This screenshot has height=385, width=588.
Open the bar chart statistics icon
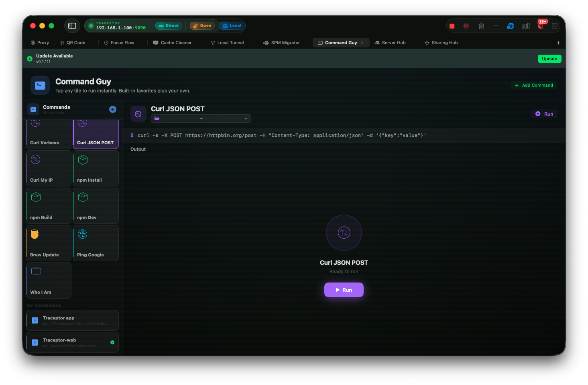coord(525,26)
